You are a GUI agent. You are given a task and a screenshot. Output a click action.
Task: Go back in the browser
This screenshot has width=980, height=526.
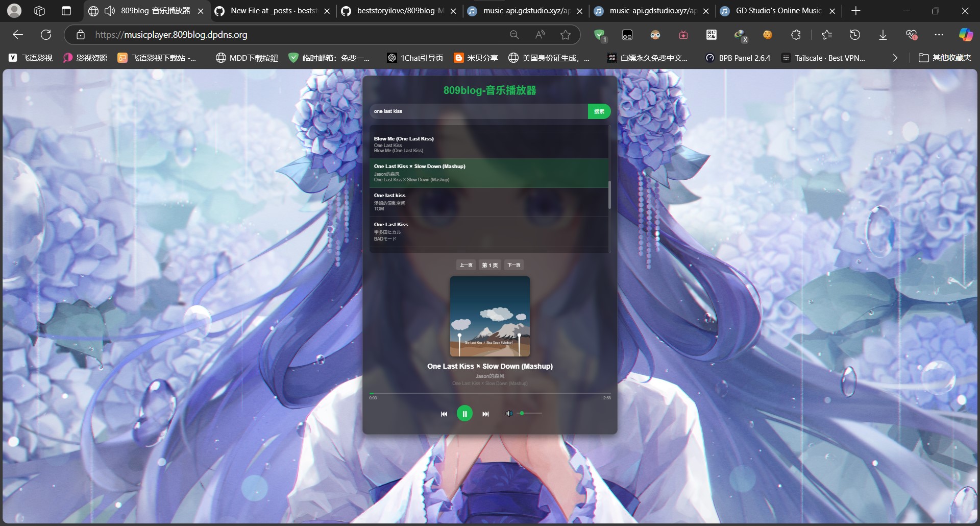point(18,35)
